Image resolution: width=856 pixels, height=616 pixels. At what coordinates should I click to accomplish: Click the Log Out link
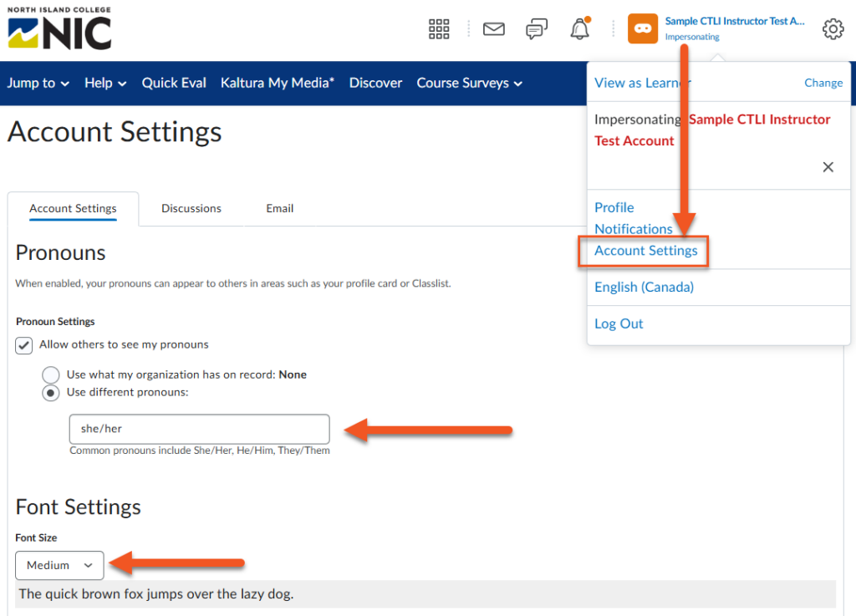[x=619, y=323]
